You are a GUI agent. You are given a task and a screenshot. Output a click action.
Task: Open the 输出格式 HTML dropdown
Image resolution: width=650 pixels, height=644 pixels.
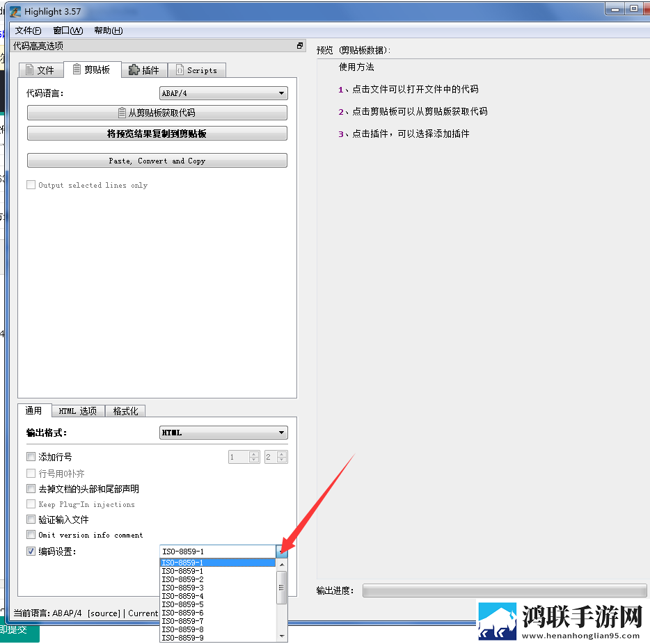tap(223, 433)
